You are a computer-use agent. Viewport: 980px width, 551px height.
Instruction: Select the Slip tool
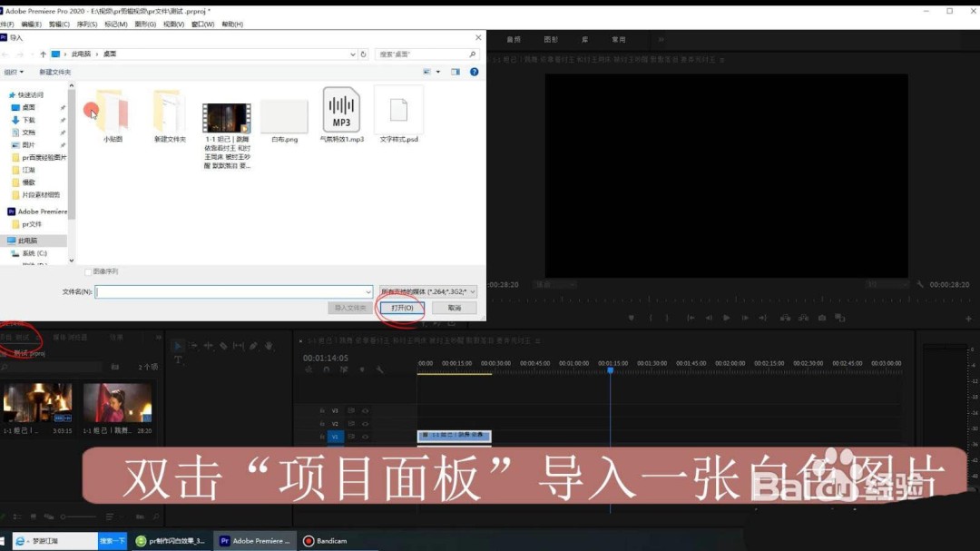point(238,346)
